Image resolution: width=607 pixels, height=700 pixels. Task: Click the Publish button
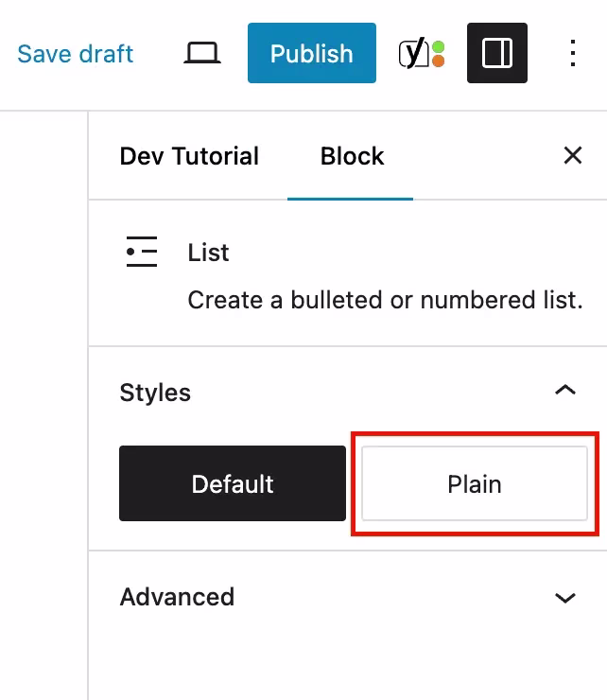pyautogui.click(x=311, y=54)
